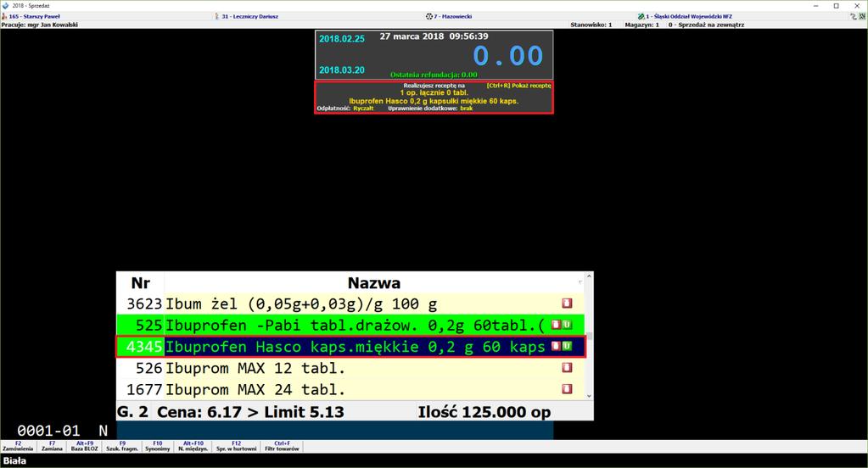Click the red icon in the Ibum żel row
The width and height of the screenshot is (868, 468).
coord(566,304)
